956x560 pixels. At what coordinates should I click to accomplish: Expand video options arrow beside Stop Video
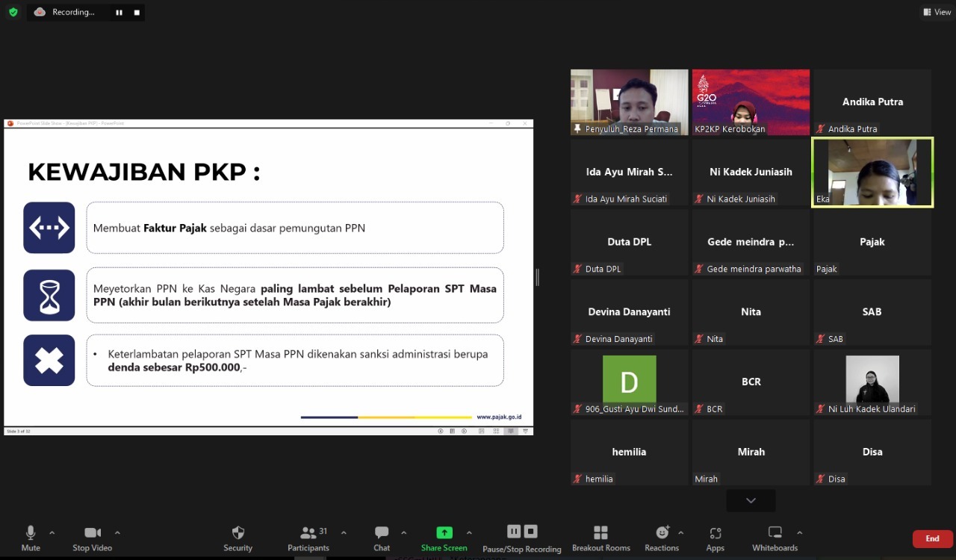tap(117, 533)
